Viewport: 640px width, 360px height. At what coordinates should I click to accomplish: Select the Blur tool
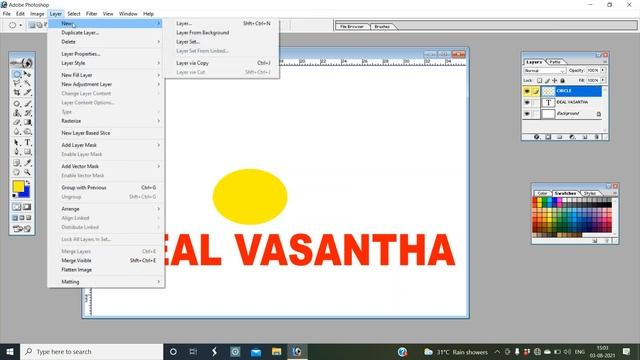point(16,131)
